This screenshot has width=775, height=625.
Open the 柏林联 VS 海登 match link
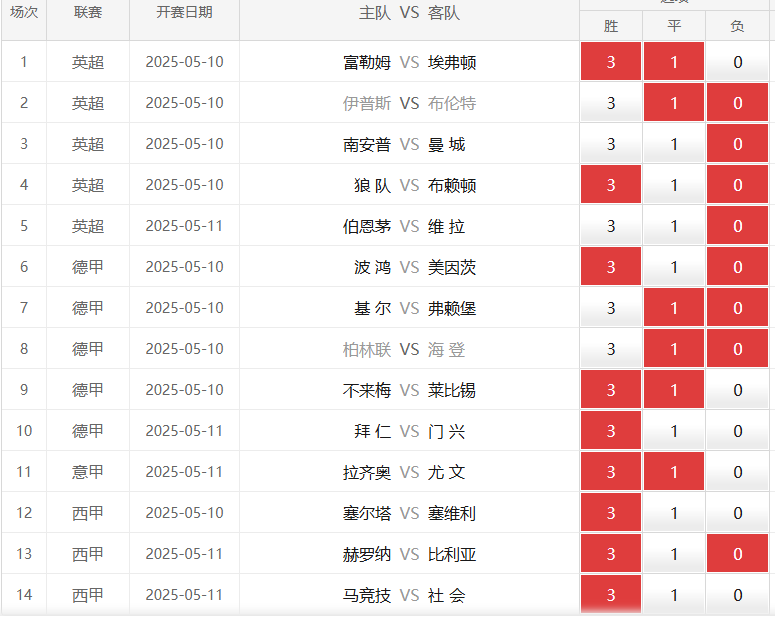[404, 349]
